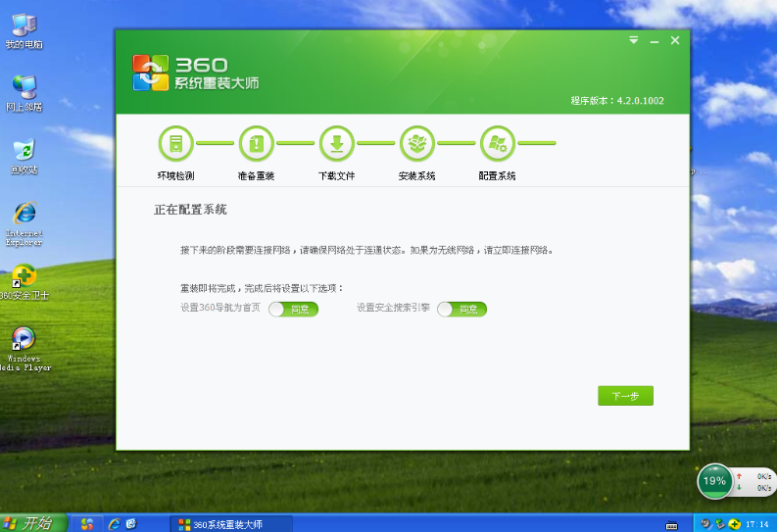The image size is (777, 532).
Task: Select the 下载文件 download step icon
Action: pos(336,144)
